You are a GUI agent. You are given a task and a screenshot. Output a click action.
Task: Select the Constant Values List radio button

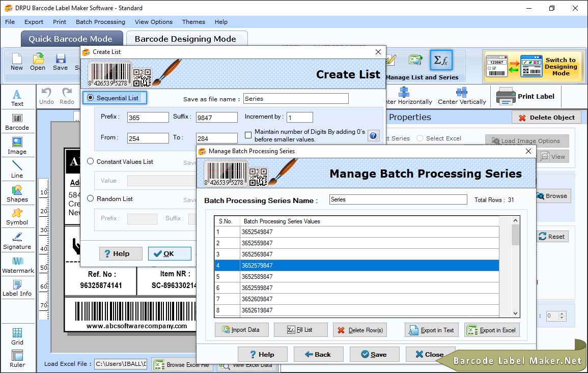(91, 162)
